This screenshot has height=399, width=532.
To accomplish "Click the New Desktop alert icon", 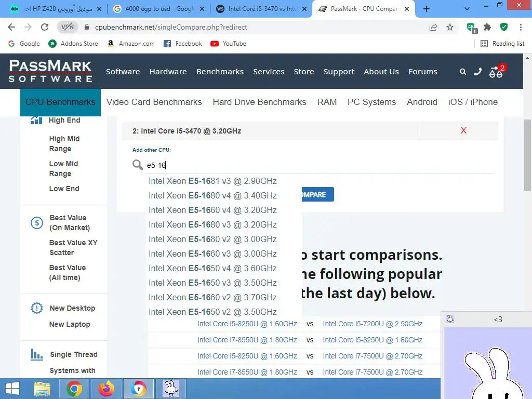I will (x=37, y=308).
